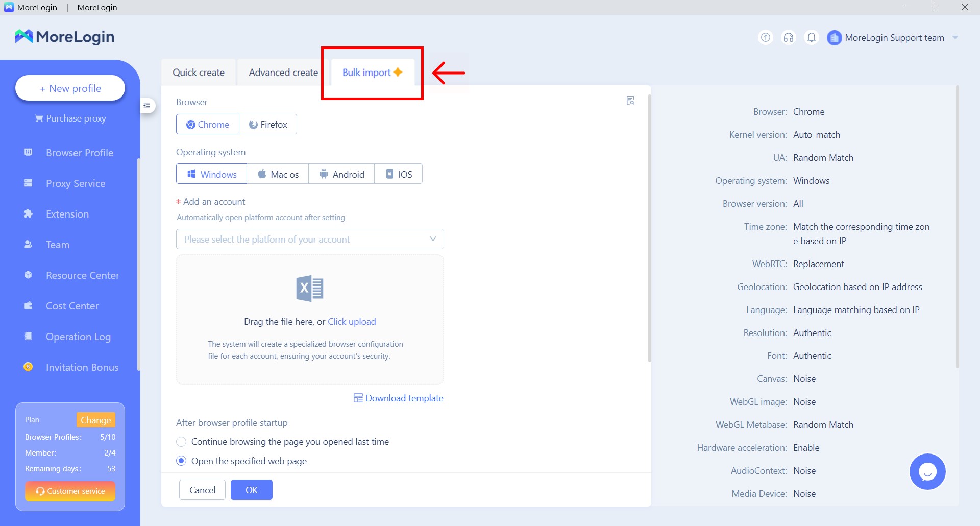
Task: Open Extension from the sidebar
Action: point(67,214)
